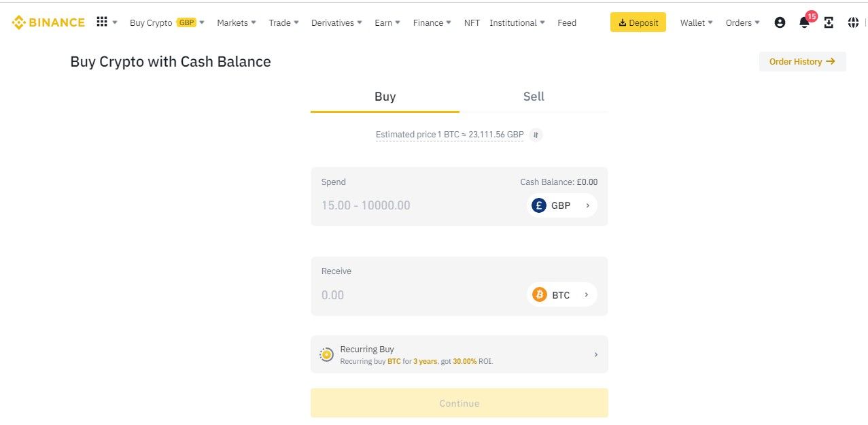Switch to the Sell tab
This screenshot has height=425, width=868.
534,97
